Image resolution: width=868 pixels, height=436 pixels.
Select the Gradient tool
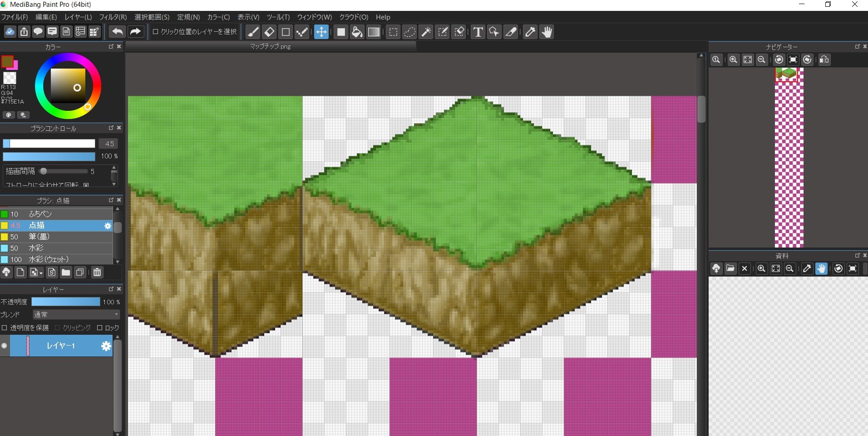pos(374,32)
